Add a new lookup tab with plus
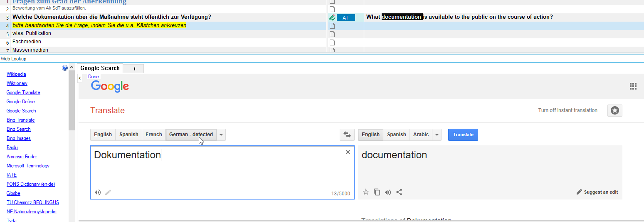Image resolution: width=644 pixels, height=222 pixels. tap(134, 69)
